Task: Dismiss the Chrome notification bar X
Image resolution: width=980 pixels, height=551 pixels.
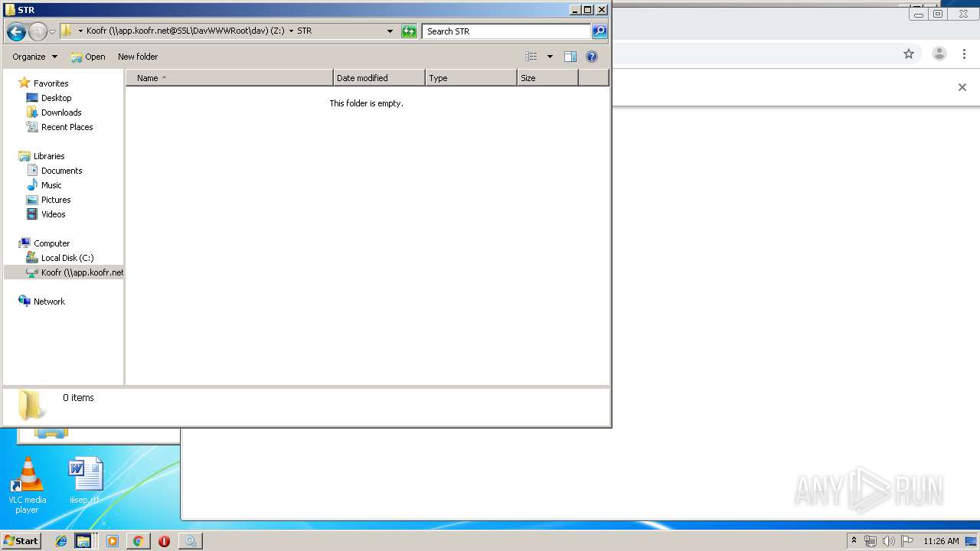Action: pyautogui.click(x=962, y=87)
